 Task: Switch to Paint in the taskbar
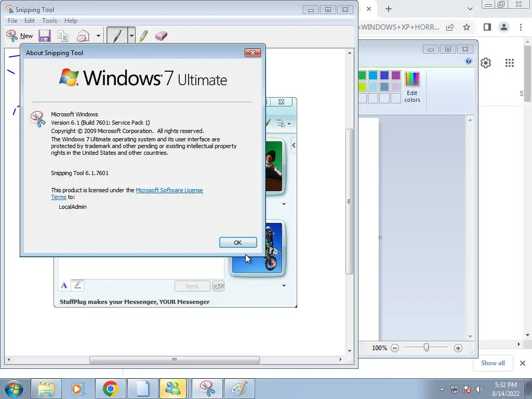[239, 389]
